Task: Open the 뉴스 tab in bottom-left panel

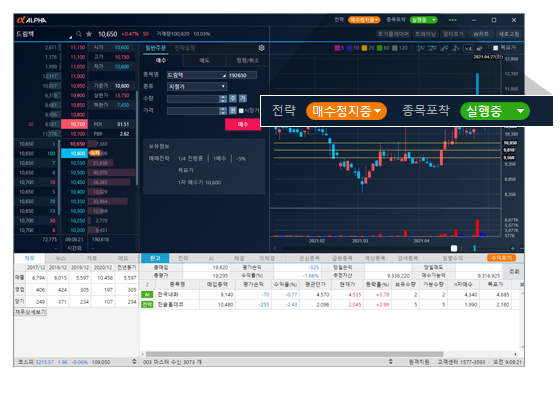Action: tap(61, 258)
